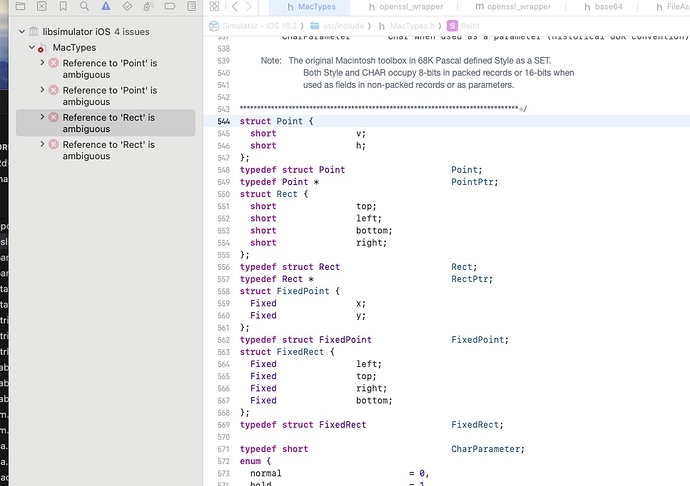Click line number 550 in gutter
The image size is (690, 486).
224,194
